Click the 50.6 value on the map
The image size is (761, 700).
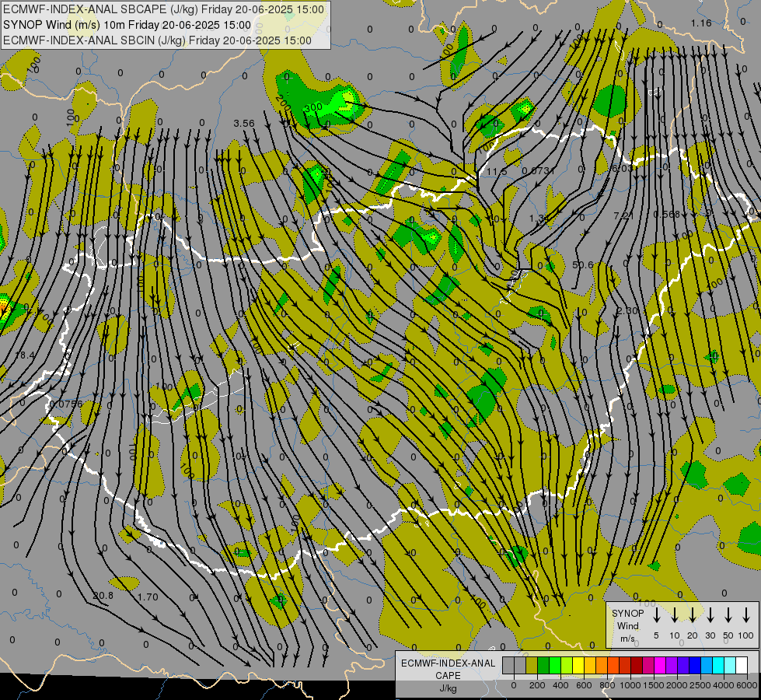582,264
